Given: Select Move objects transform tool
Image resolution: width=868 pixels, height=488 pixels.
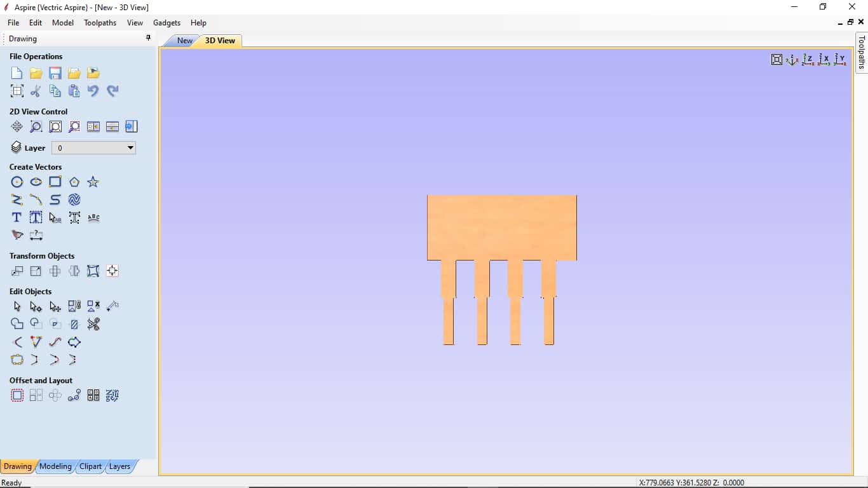Looking at the screenshot, I should pos(17,271).
